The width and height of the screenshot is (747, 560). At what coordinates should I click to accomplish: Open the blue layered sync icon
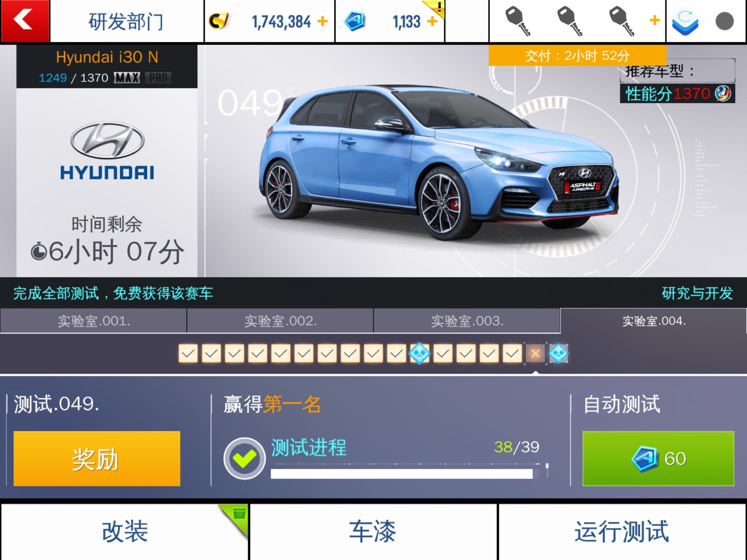click(685, 22)
